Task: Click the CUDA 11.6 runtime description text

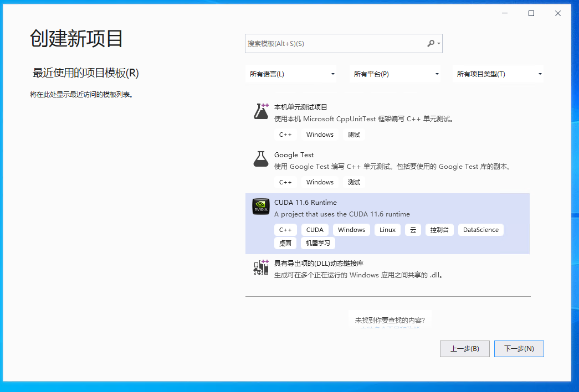Action: (x=342, y=214)
